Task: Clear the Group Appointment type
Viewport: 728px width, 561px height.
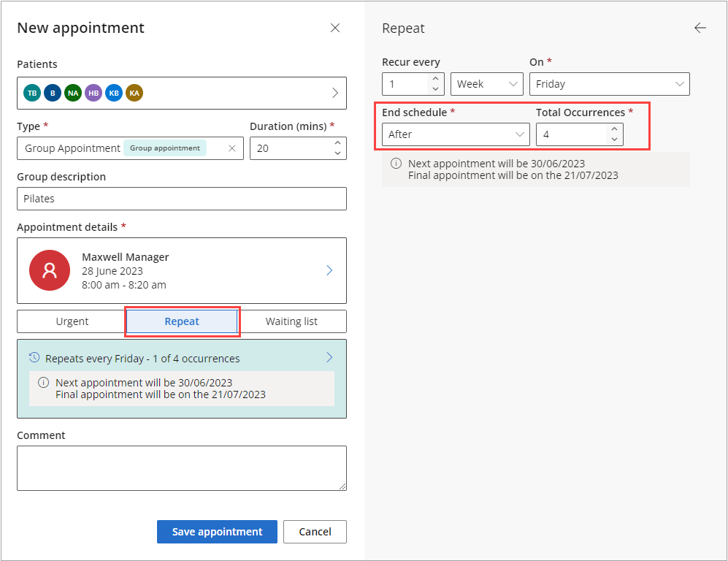Action: (x=232, y=148)
